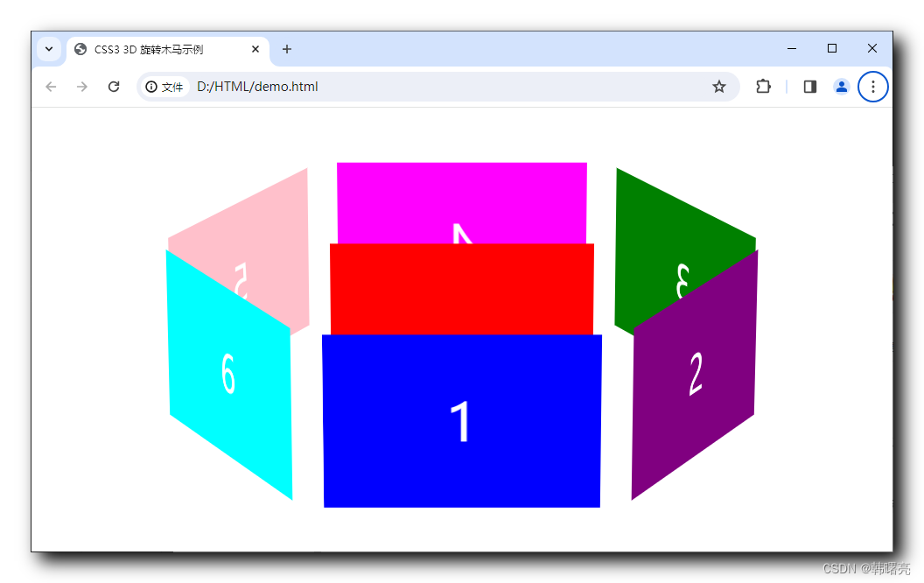The image size is (924, 583).
Task: Open the tab search chevron dropdown
Action: click(x=49, y=49)
